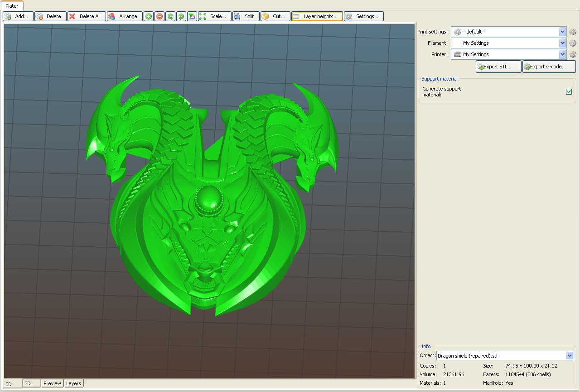Rotate model 45° clockwise icon
Image resolution: width=580 pixels, height=392 pixels.
tap(181, 16)
